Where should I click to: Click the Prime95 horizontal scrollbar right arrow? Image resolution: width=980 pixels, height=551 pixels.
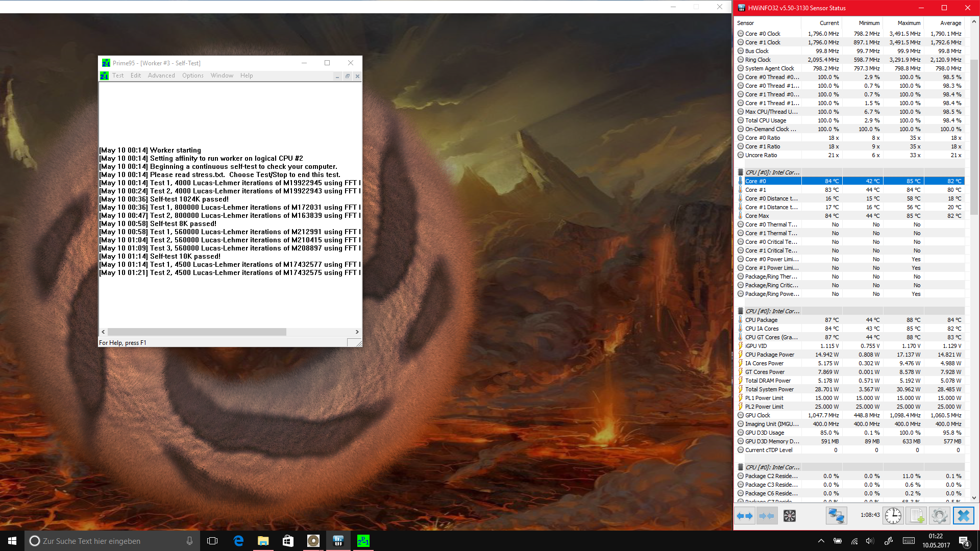(x=357, y=332)
